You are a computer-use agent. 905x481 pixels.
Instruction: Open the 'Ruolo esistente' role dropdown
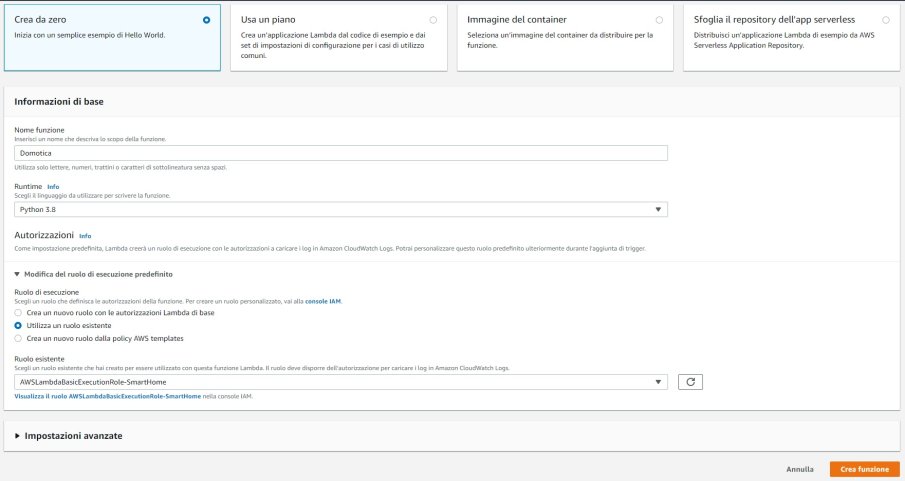click(340, 382)
